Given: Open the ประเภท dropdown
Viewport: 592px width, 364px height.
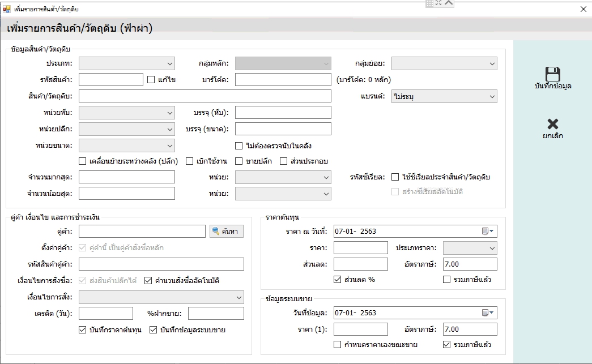Looking at the screenshot, I should point(127,63).
